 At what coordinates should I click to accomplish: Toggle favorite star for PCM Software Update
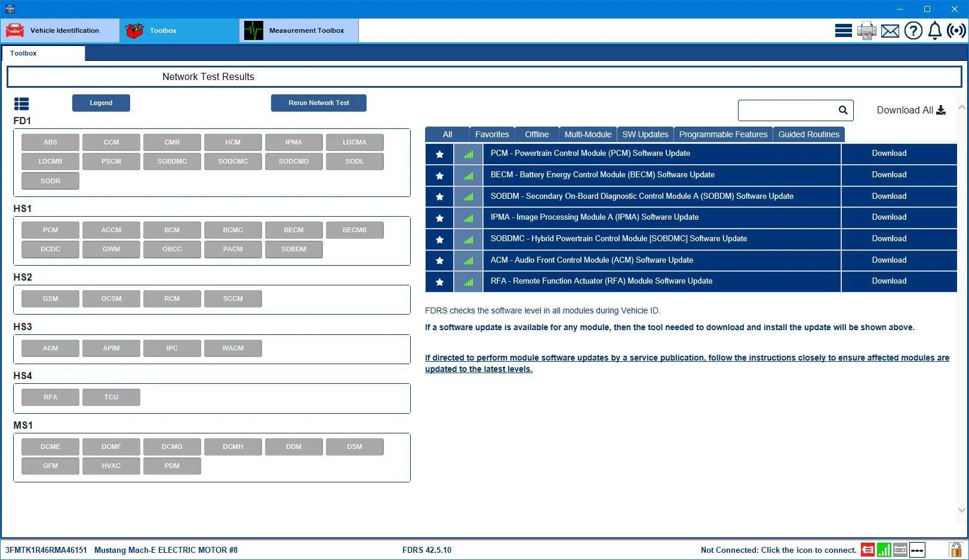[439, 154]
